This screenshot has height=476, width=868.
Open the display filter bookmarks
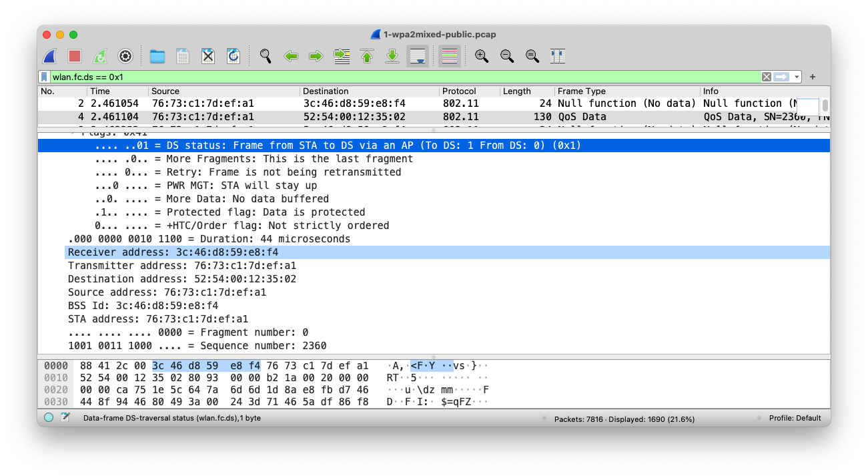(x=45, y=77)
